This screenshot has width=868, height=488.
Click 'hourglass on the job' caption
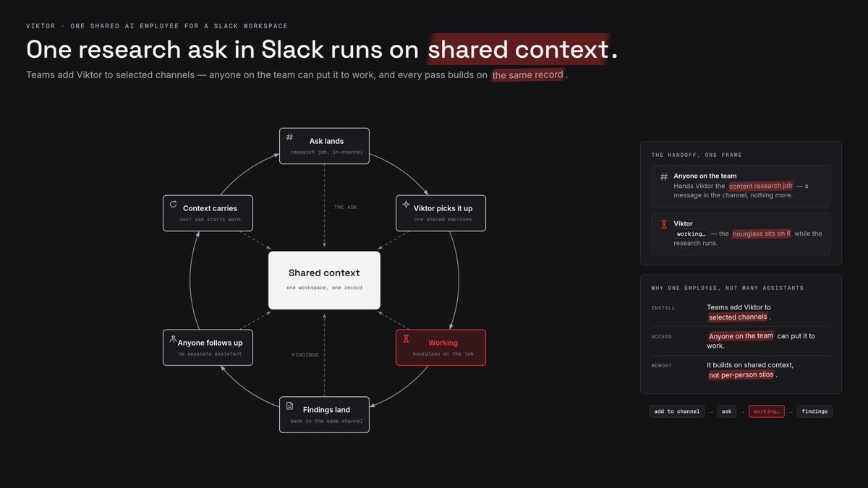[x=443, y=354]
